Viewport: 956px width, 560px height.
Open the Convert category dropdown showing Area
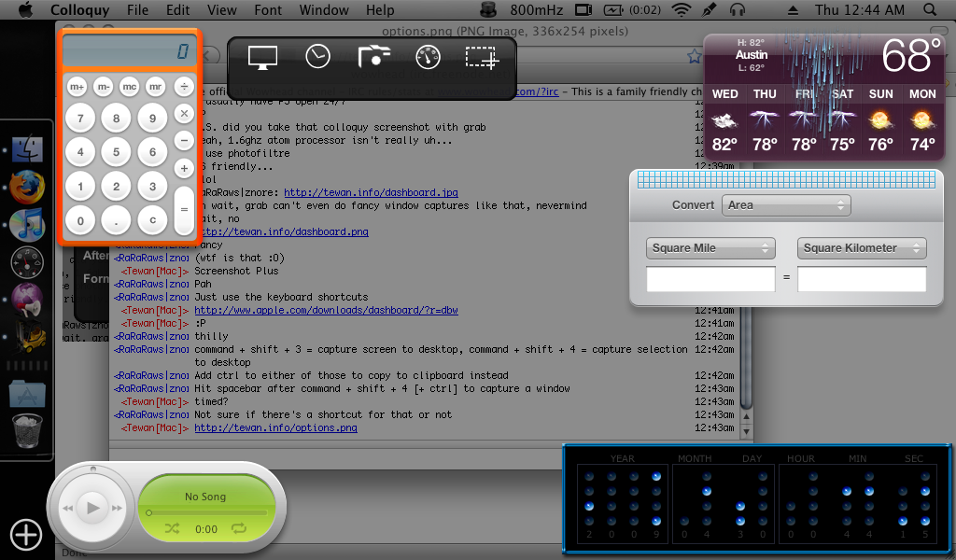click(786, 205)
